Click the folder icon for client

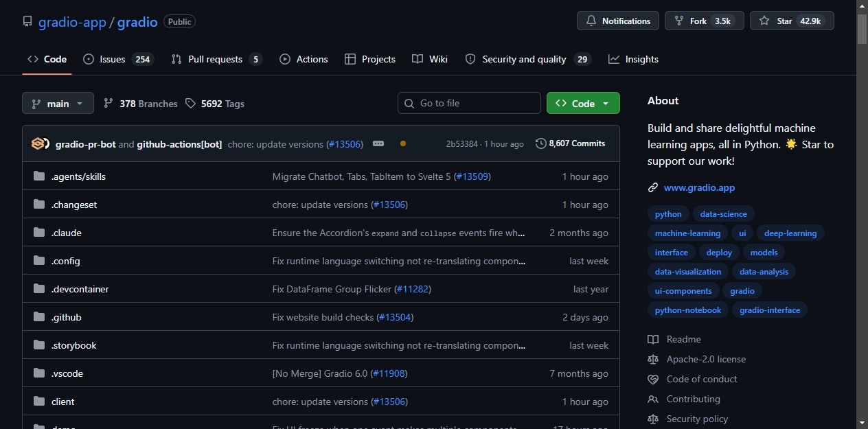(x=39, y=402)
